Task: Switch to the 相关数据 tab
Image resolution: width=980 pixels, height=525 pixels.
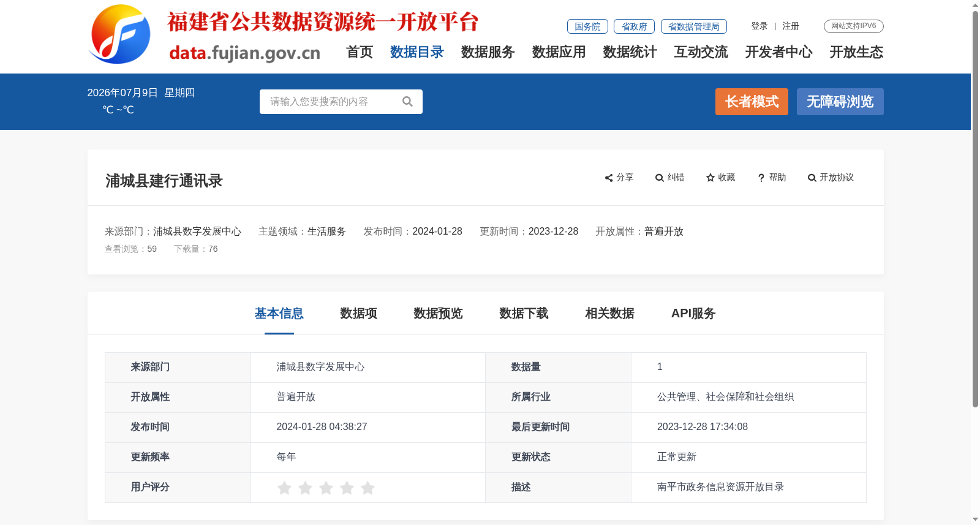Action: coord(610,314)
